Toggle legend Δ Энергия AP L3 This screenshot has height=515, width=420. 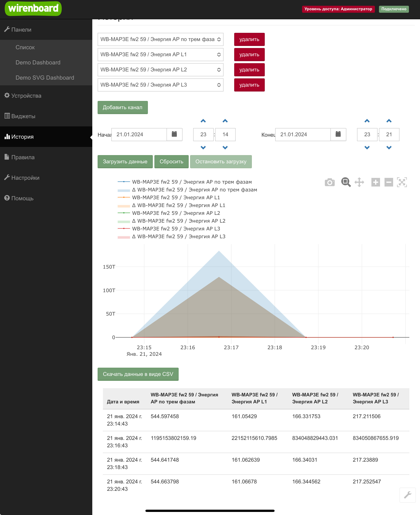pyautogui.click(x=171, y=236)
